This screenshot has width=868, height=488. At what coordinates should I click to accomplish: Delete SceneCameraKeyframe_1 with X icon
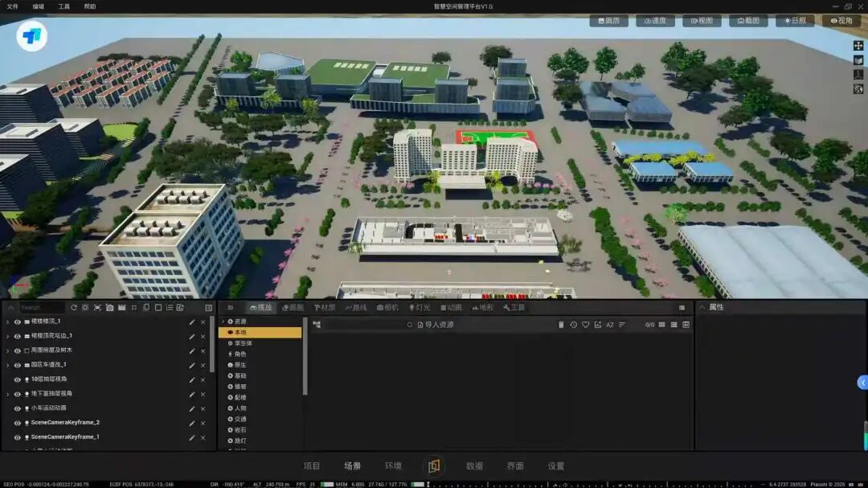click(203, 437)
